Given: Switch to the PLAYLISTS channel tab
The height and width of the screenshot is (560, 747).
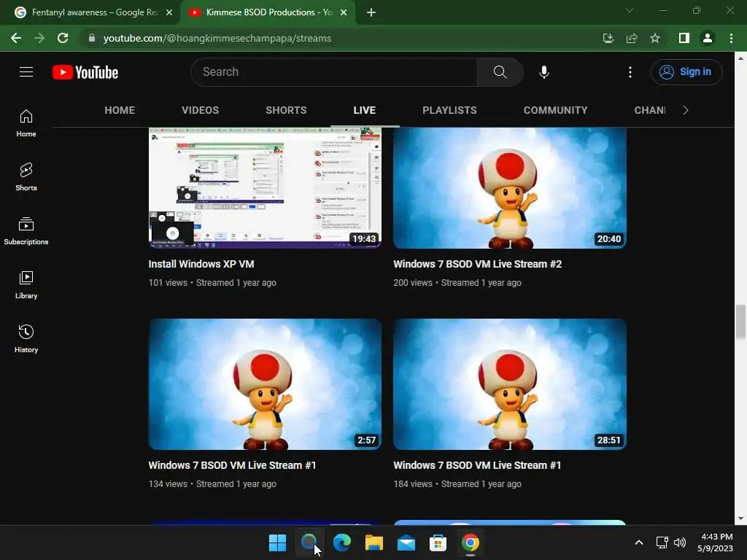Looking at the screenshot, I should pyautogui.click(x=449, y=110).
